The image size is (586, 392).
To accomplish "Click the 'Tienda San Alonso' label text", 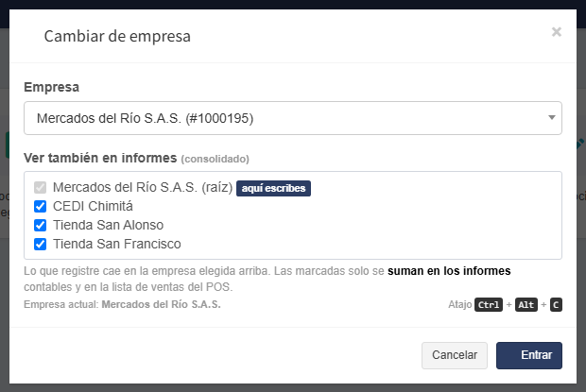I will click(x=109, y=225).
